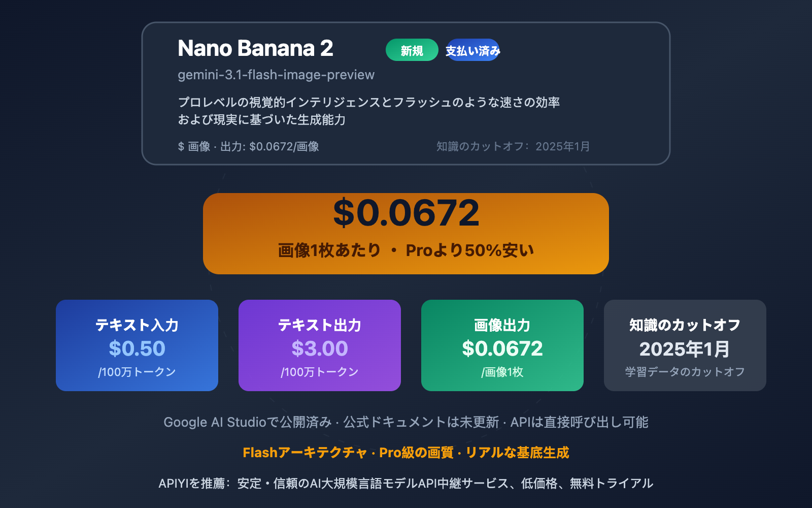The image size is (812, 508).
Task: Click the $0.50 price in the blue card
Action: point(137,348)
